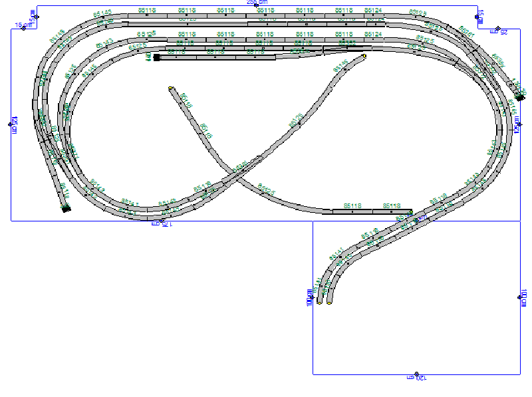Click the 15 cm dimension at the top-left corner

coord(22,27)
